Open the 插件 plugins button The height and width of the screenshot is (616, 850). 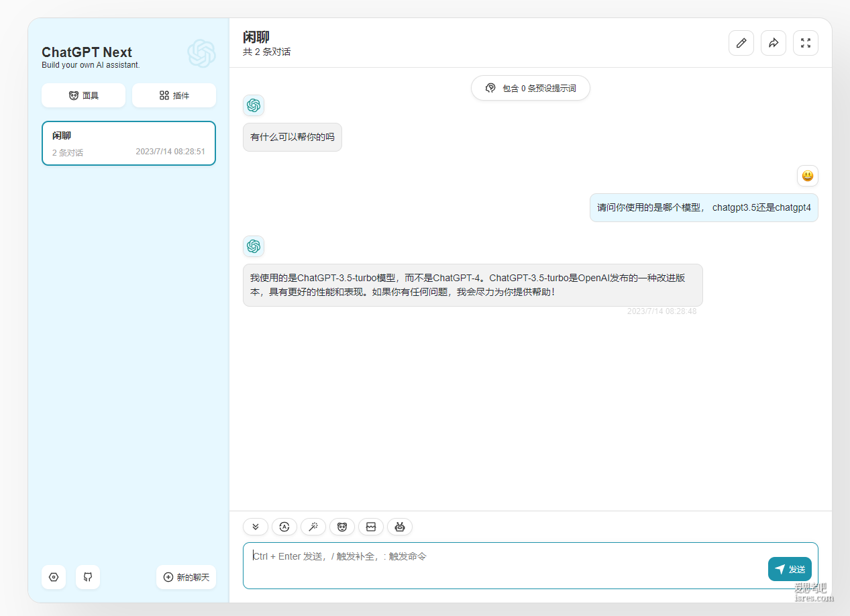tap(174, 95)
